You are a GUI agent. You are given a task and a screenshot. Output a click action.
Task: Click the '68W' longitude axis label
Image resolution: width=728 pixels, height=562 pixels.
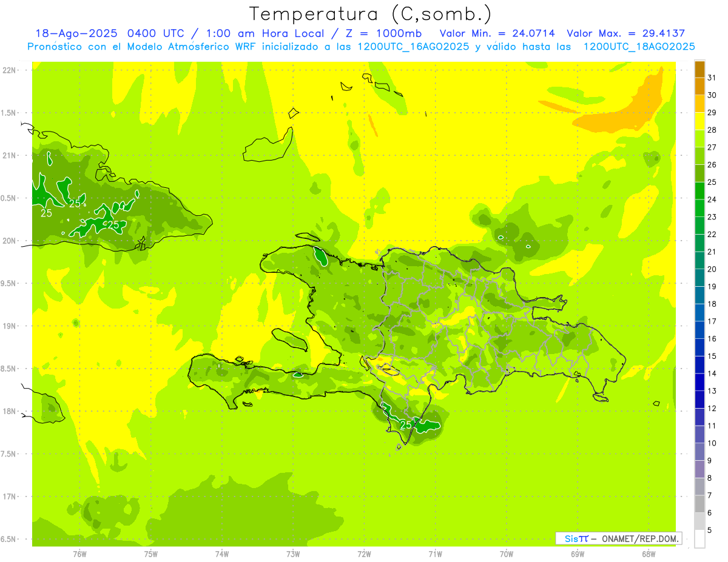(648, 554)
